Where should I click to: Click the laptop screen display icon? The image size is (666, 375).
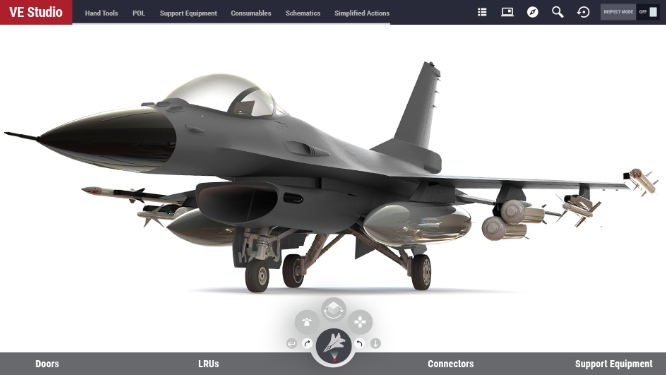pyautogui.click(x=507, y=12)
